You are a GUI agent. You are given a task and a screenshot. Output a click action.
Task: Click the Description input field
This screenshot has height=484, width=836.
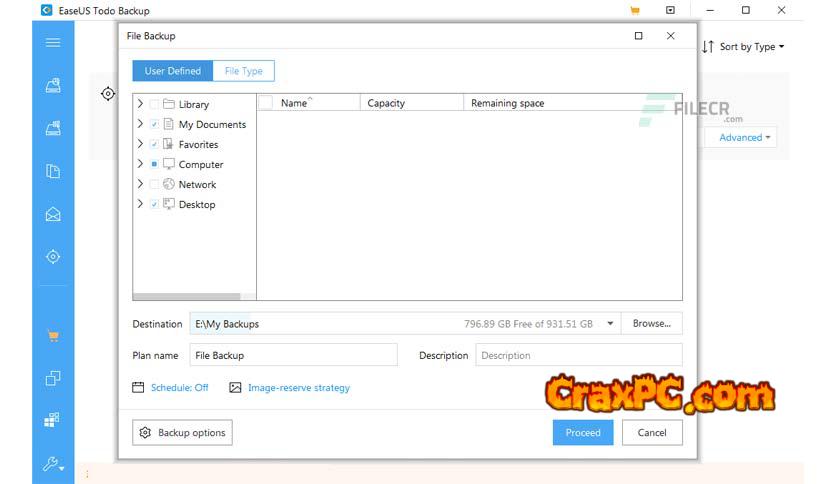(578, 355)
